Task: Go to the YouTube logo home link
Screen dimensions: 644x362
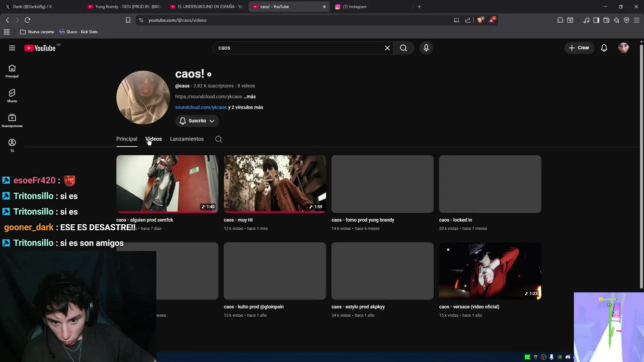Action: 40,48
